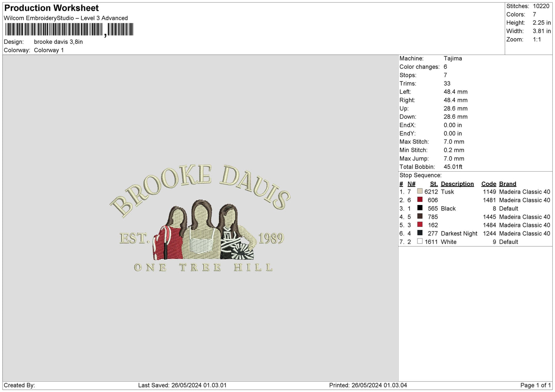Click the Trims value 33
The image size is (555, 392).
click(447, 84)
